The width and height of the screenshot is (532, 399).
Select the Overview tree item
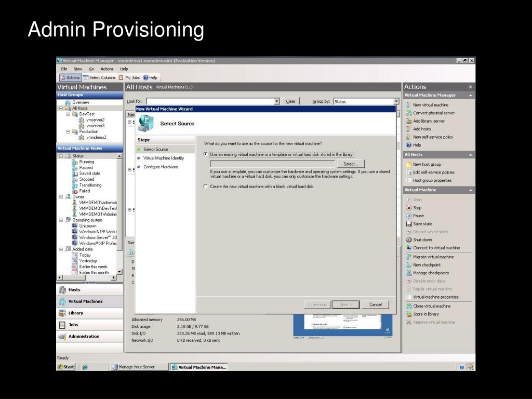(x=81, y=102)
